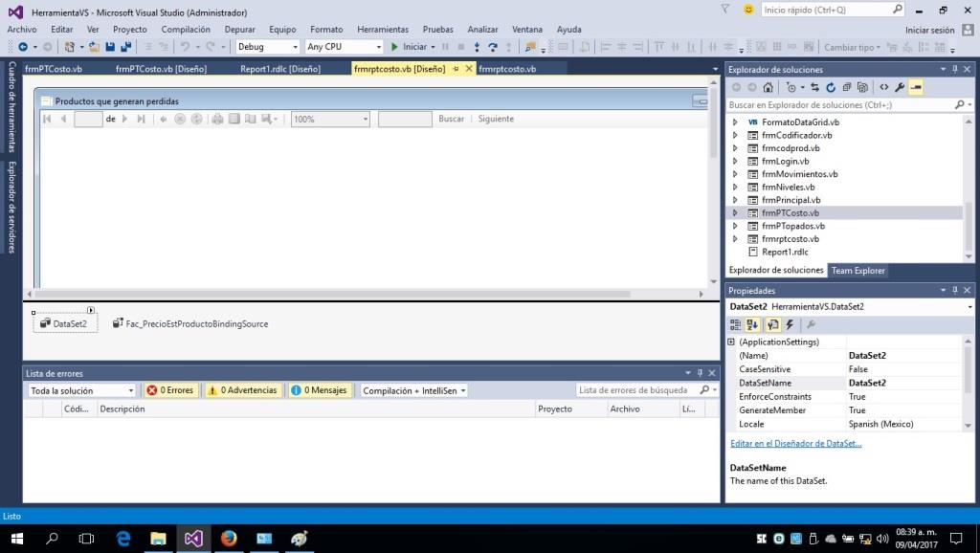Click View Code brackets icon in Solution Explorer
This screenshot has width=980, height=553.
click(883, 87)
